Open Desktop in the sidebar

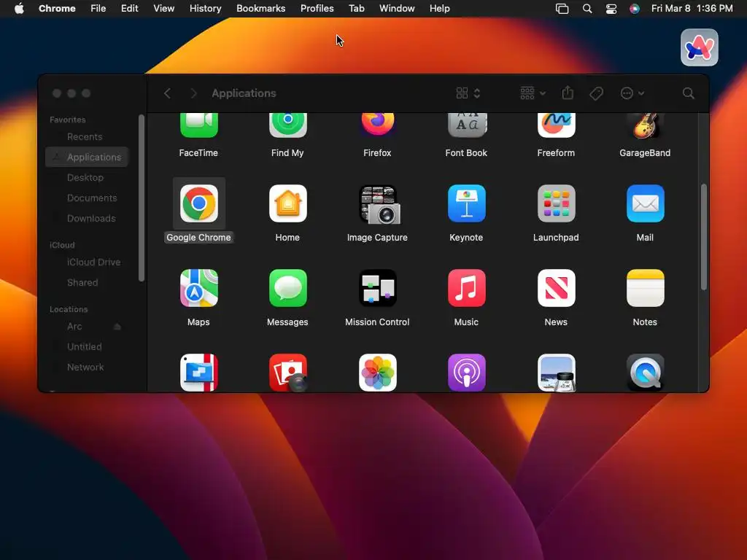coord(87,178)
